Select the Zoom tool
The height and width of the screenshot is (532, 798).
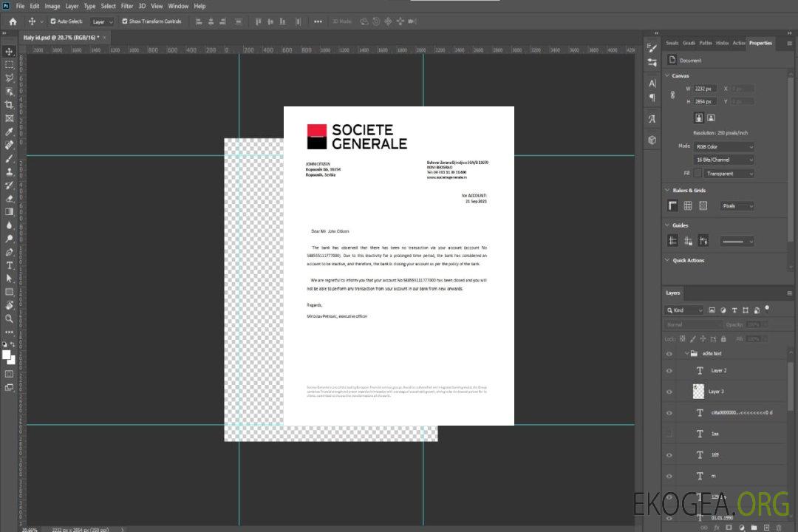(x=9, y=318)
